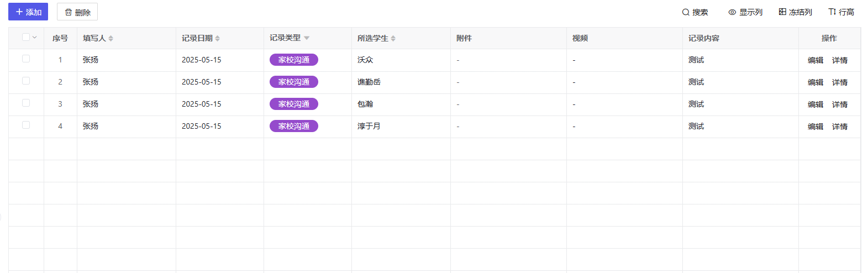Screen dimensions: 868x273
Task: Sort by 填写人 column arrows
Action: click(111, 38)
